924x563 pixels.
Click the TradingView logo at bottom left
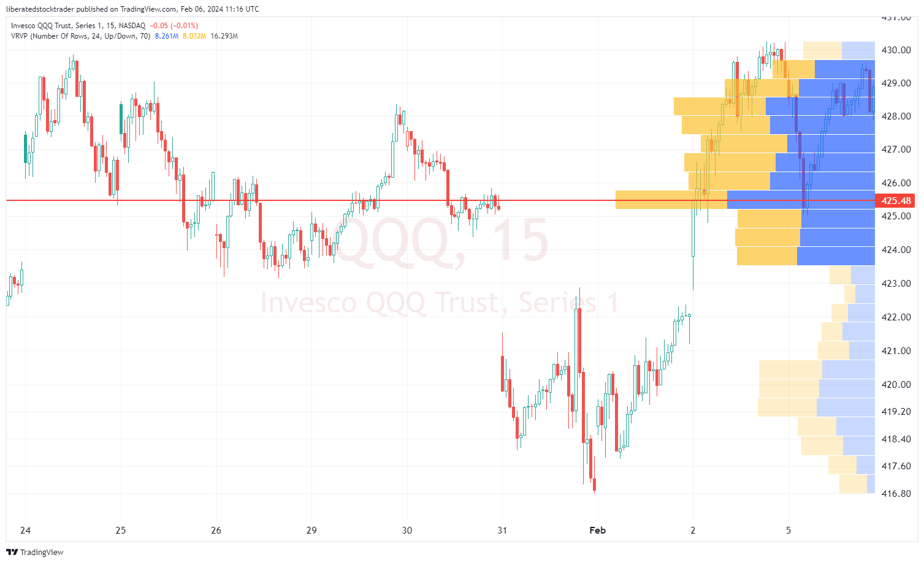(x=35, y=552)
